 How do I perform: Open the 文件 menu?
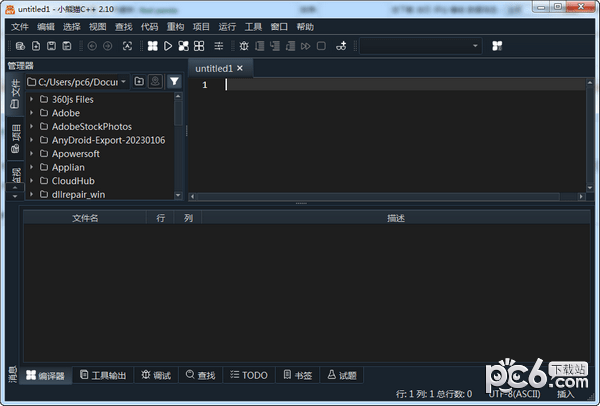(x=20, y=27)
